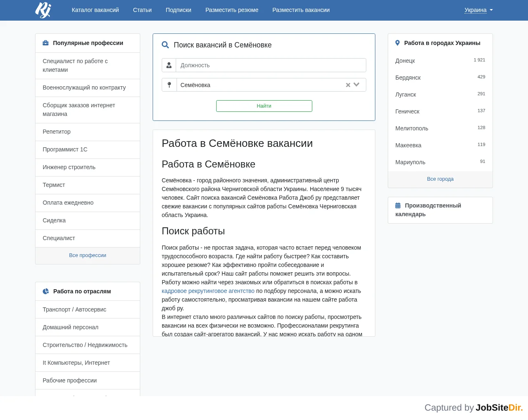The width and height of the screenshot is (528, 420).
Task: Open Все города link
Action: coord(440,179)
